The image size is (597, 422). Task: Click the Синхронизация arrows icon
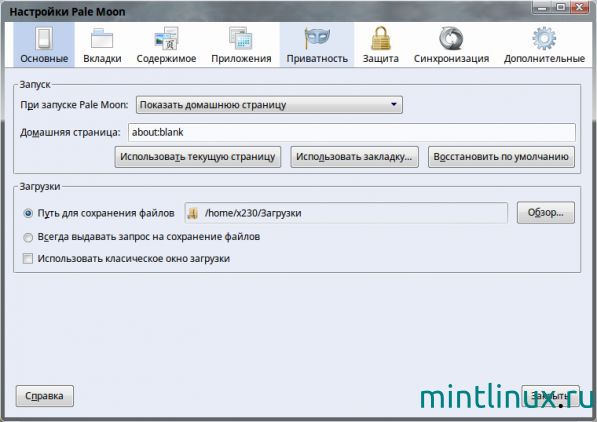tap(451, 38)
